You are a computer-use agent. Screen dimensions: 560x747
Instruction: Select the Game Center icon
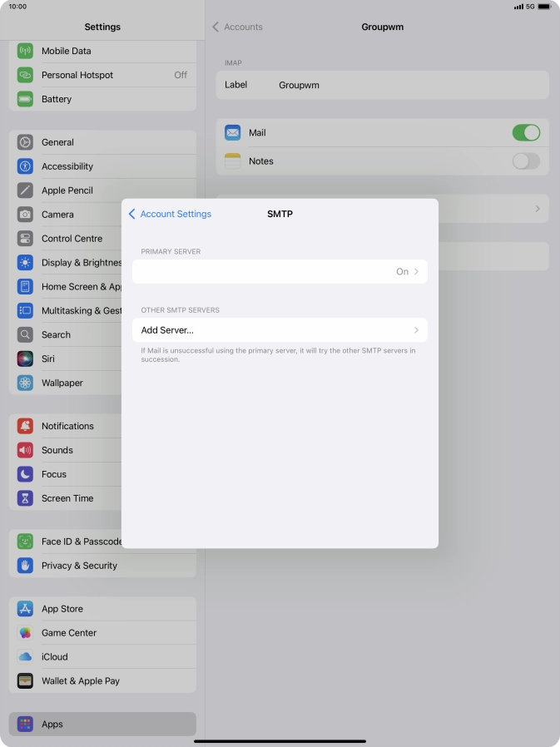tap(25, 633)
